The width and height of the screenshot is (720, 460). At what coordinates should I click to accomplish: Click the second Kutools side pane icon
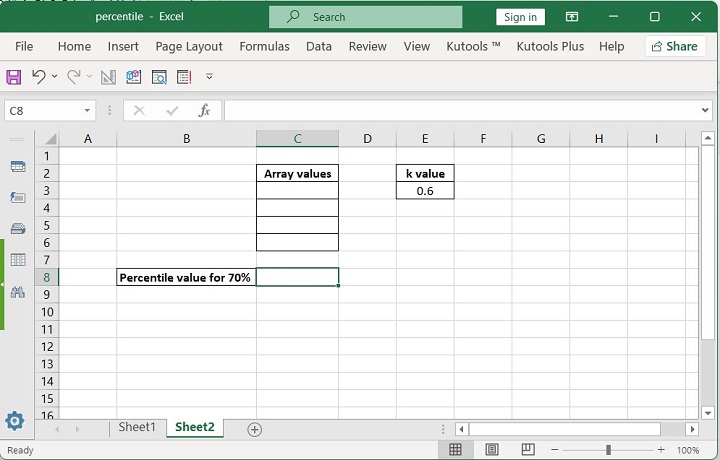tap(18, 197)
